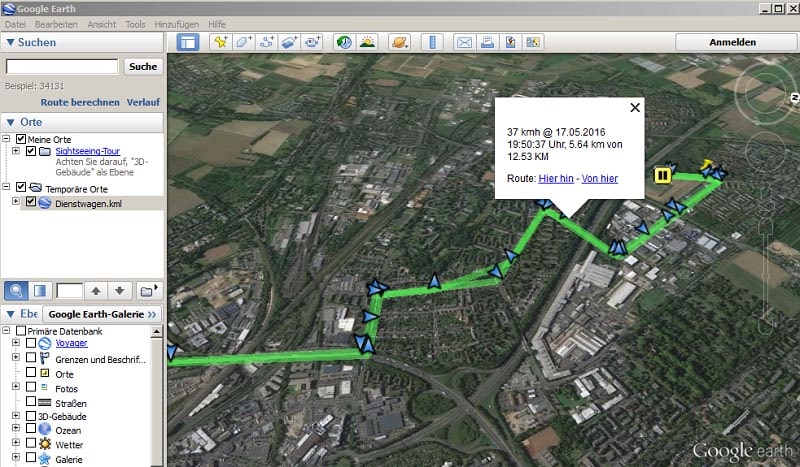Click the Wetter sun icon
The width and height of the screenshot is (800, 467).
(x=45, y=444)
